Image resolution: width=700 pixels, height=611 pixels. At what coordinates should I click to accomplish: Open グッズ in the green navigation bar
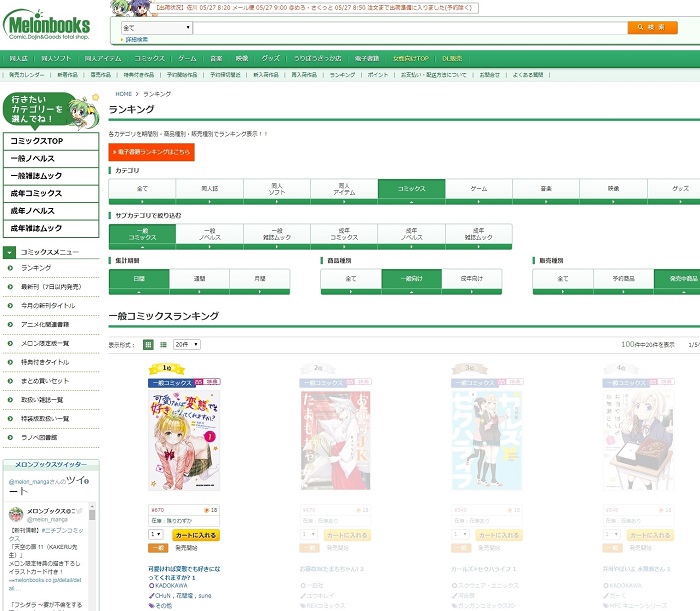(271, 58)
